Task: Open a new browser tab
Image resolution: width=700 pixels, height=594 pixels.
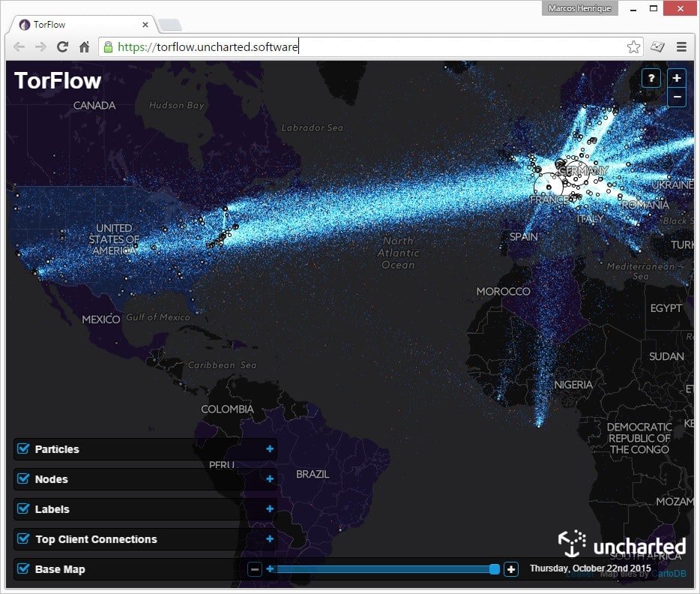Action: pos(170,25)
